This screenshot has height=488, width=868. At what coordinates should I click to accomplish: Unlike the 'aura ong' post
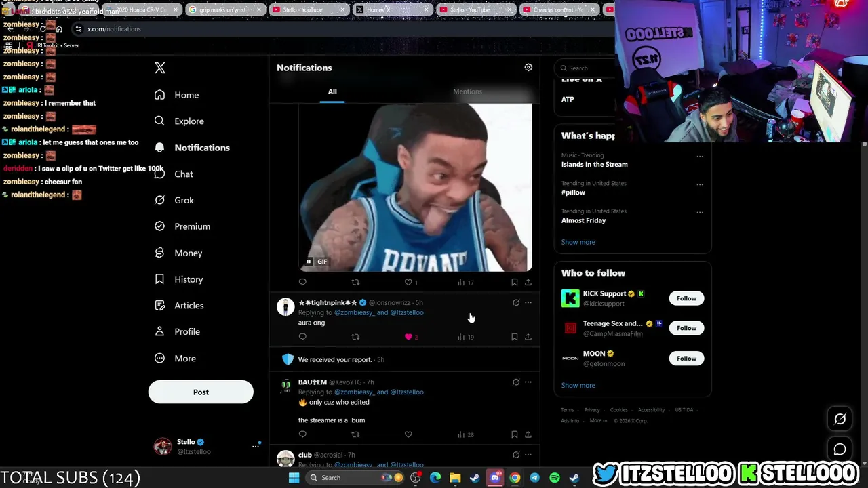(408, 337)
